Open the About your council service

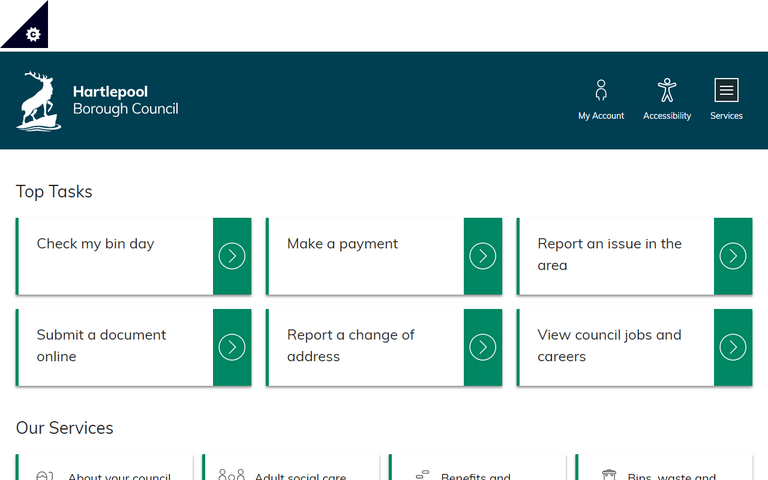coord(118,476)
